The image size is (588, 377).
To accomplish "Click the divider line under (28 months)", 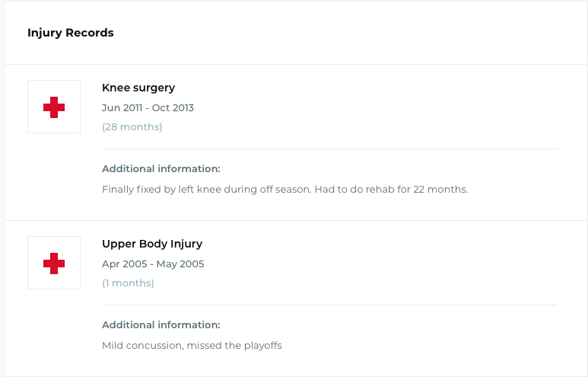I will pos(329,149).
